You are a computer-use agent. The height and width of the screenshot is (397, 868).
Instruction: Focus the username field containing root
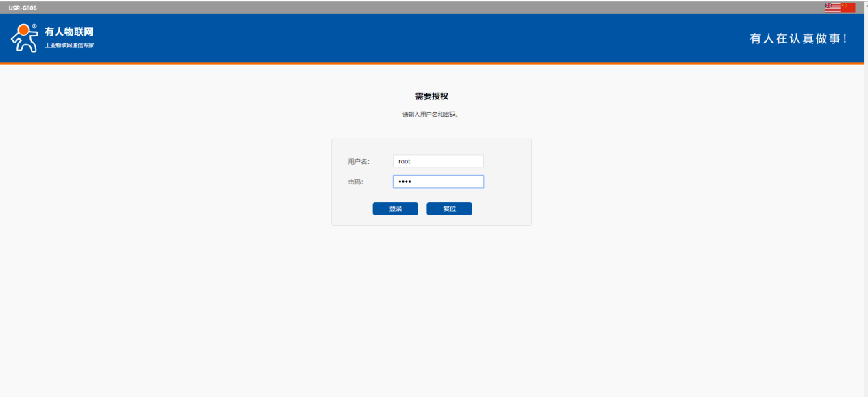point(439,161)
